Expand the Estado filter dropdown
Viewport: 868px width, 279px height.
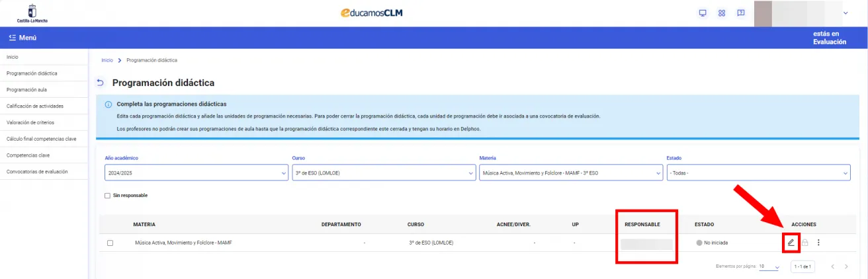point(758,173)
